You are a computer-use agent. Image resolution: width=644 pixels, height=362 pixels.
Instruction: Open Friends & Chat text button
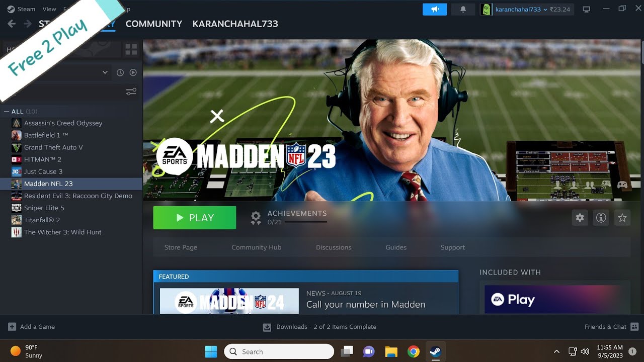pyautogui.click(x=605, y=327)
